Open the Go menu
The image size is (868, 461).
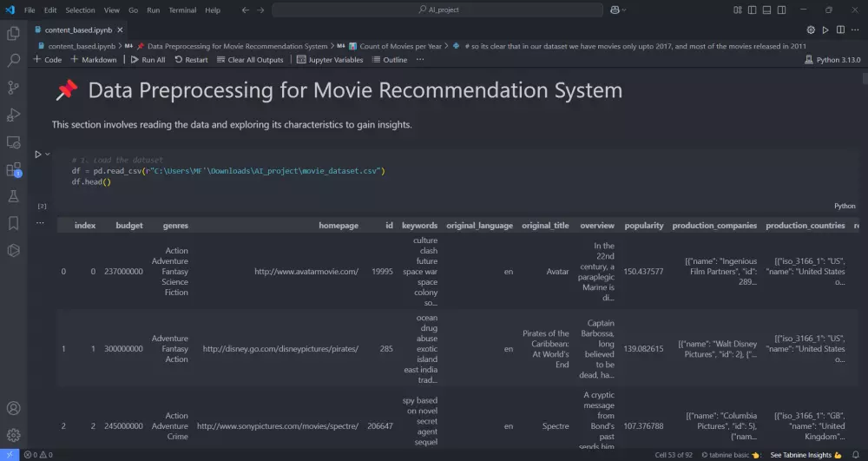click(x=133, y=10)
